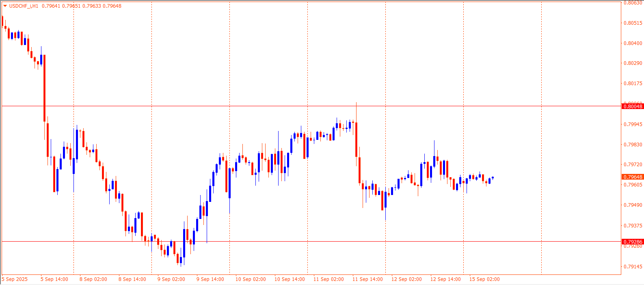Click the 9 Sep 14:00 time label
Image resolution: width=644 pixels, height=285 pixels.
[x=210, y=279]
